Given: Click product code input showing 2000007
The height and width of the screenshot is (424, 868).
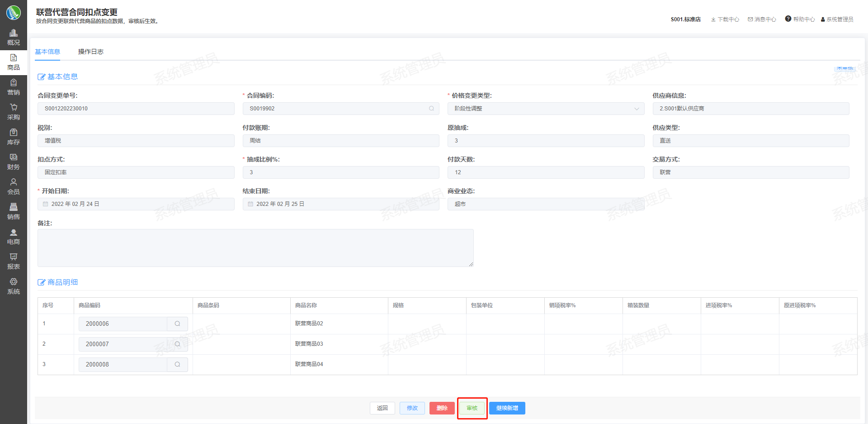Looking at the screenshot, I should point(123,344).
